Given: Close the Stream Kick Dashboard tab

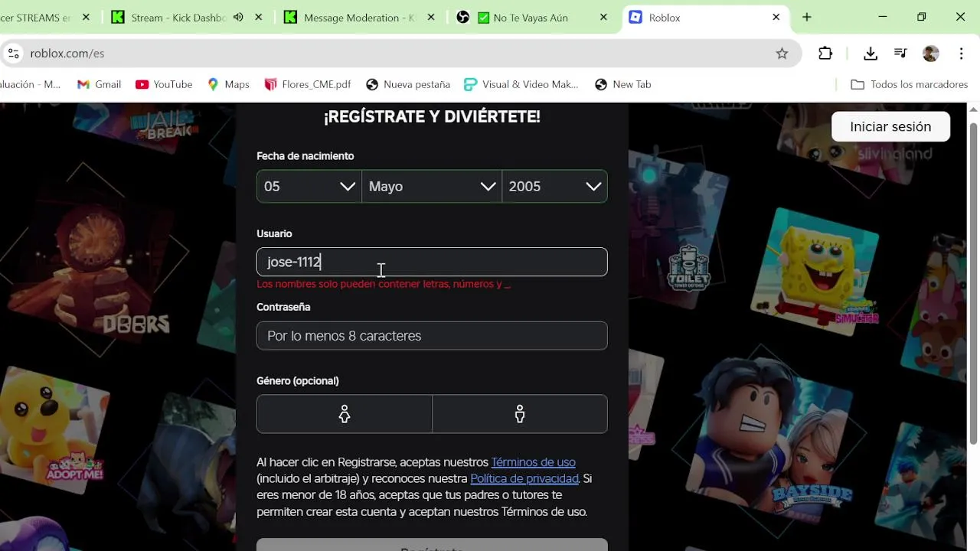Looking at the screenshot, I should (260, 17).
